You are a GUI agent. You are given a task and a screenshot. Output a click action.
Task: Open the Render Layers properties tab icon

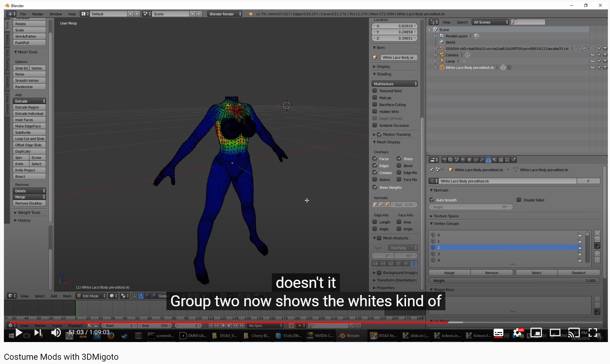451,160
